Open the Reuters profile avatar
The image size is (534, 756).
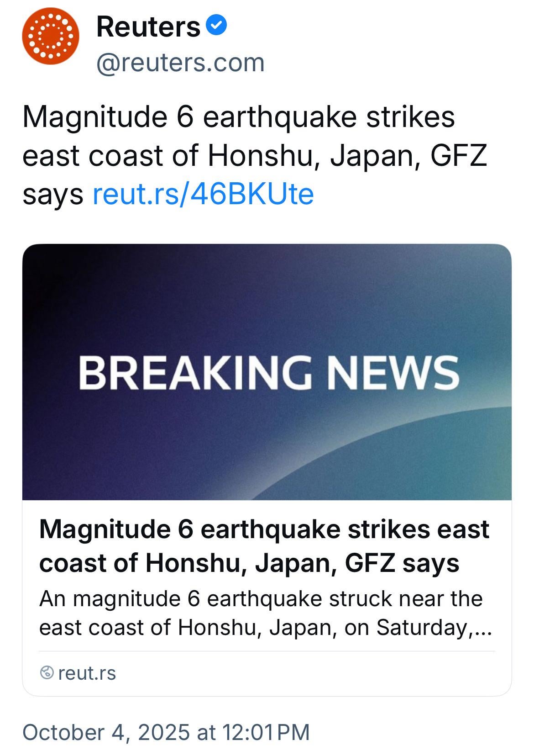pyautogui.click(x=51, y=36)
